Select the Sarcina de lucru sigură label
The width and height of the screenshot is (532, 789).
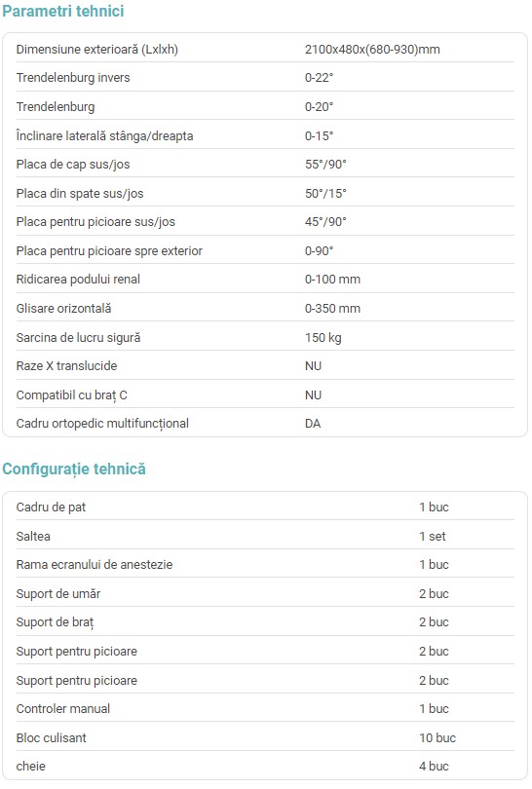[78, 337]
